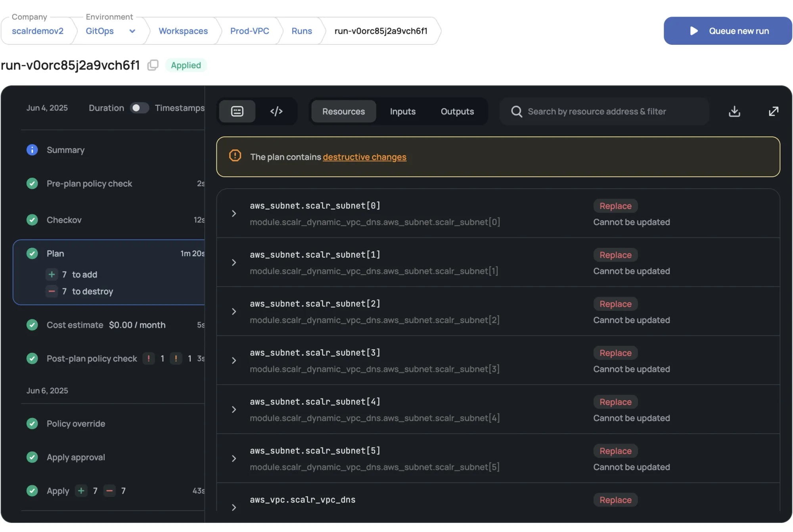Screen dimensions: 793x532
Task: Click the expand to fullscreen icon
Action: click(773, 111)
